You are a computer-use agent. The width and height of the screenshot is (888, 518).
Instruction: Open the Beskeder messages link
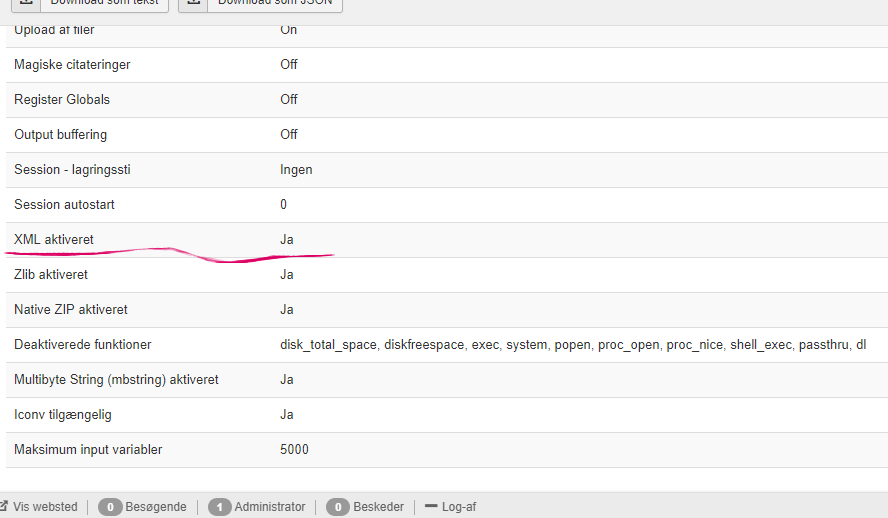[378, 507]
